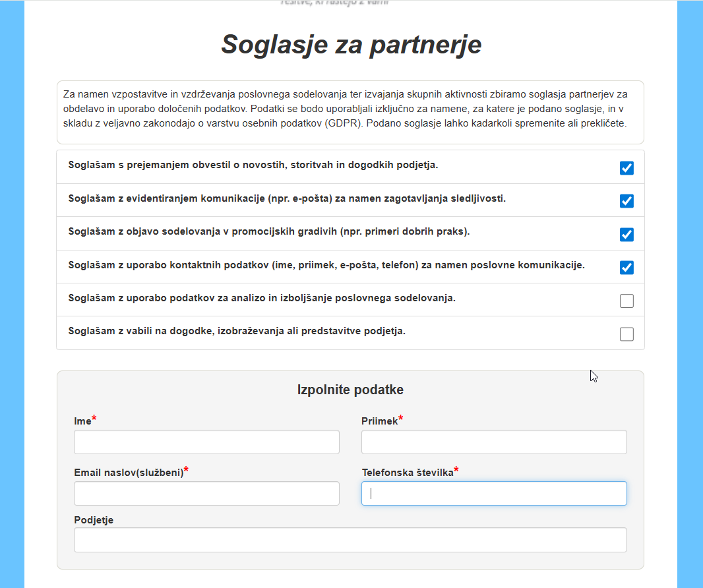Image resolution: width=703 pixels, height=588 pixels.
Task: Focus the Email naslov(službeni) input field
Action: tap(206, 494)
